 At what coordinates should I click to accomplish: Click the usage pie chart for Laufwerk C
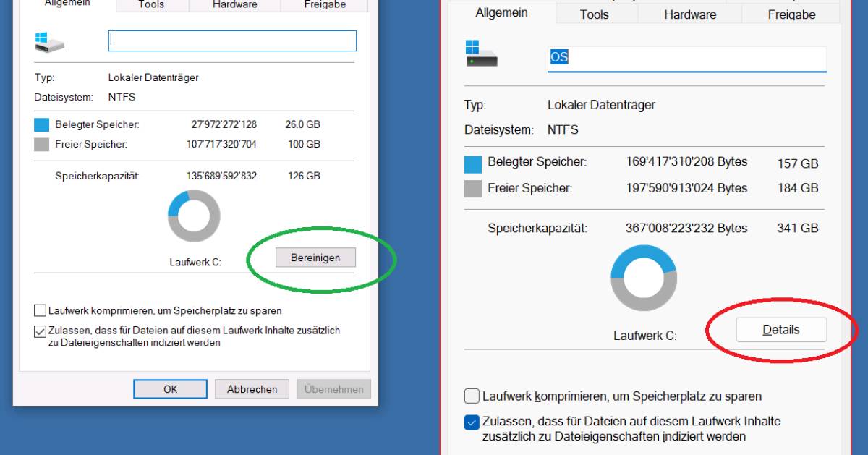point(193,215)
